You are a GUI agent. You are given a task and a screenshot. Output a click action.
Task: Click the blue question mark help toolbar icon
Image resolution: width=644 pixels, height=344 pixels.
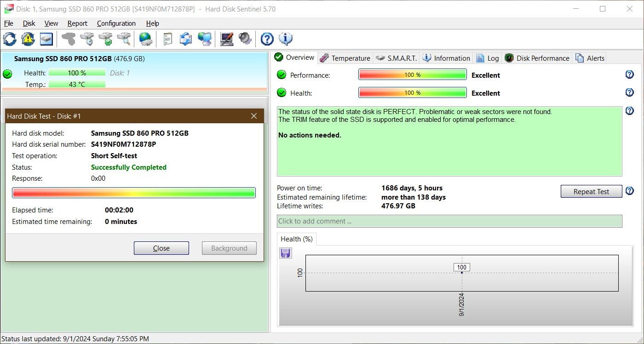coord(267,39)
